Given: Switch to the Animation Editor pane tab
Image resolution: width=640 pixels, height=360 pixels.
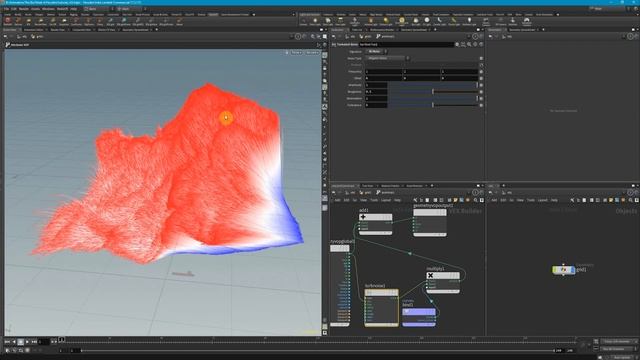Looking at the screenshot, I should pos(33,30).
